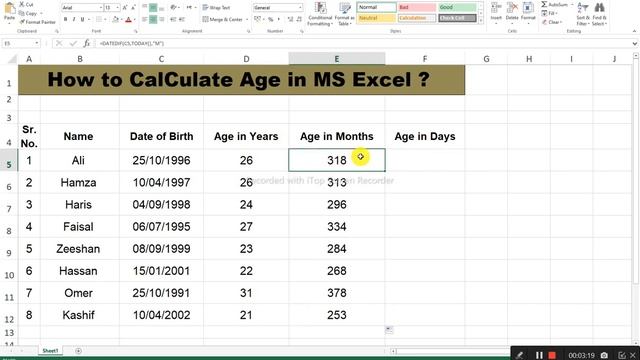Open the Fill dropdown
640x360 pixels.
(x=551, y=13)
